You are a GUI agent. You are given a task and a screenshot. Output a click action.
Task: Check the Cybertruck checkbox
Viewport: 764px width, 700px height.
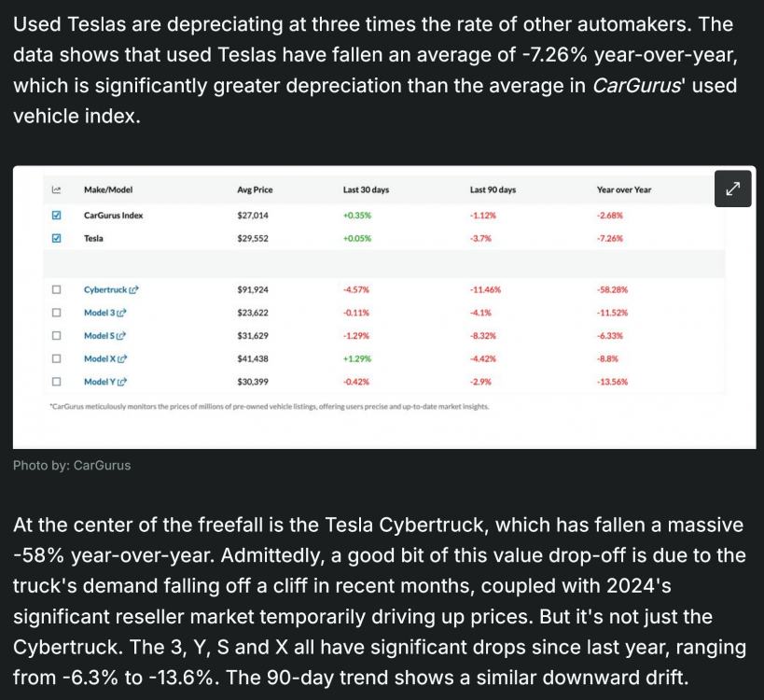point(56,290)
